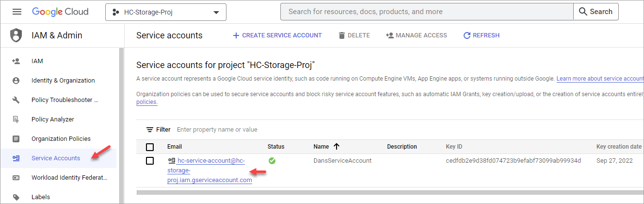Click the sidebar vertical scrollbar

point(122,126)
